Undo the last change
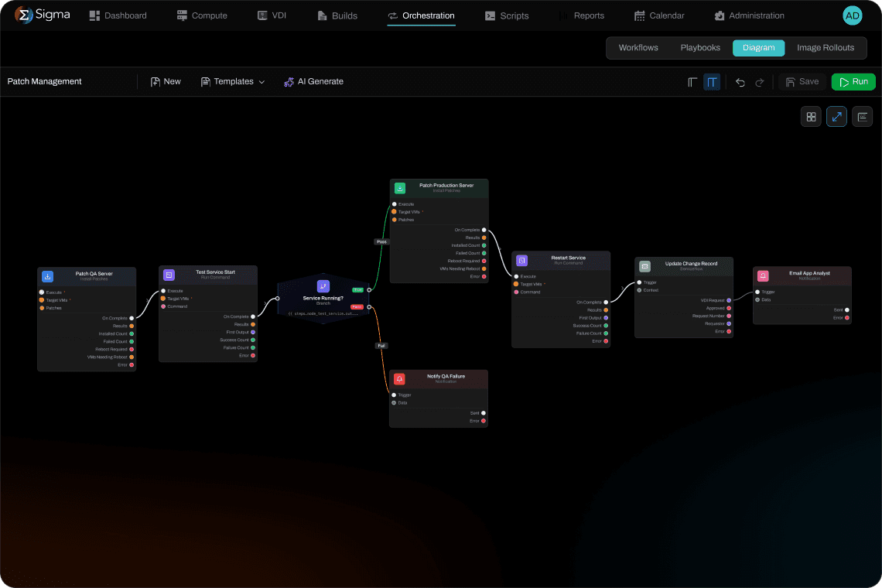This screenshot has width=882, height=588. [740, 82]
